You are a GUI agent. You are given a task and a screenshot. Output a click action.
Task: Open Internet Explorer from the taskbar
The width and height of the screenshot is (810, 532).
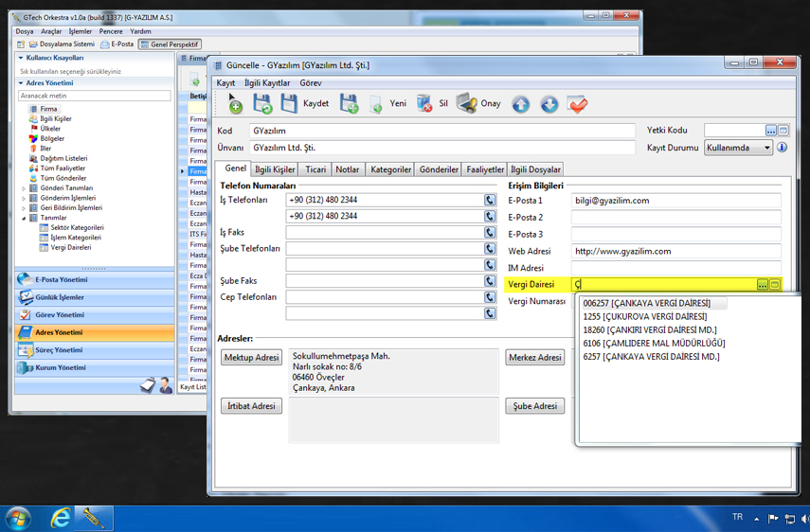point(61,518)
